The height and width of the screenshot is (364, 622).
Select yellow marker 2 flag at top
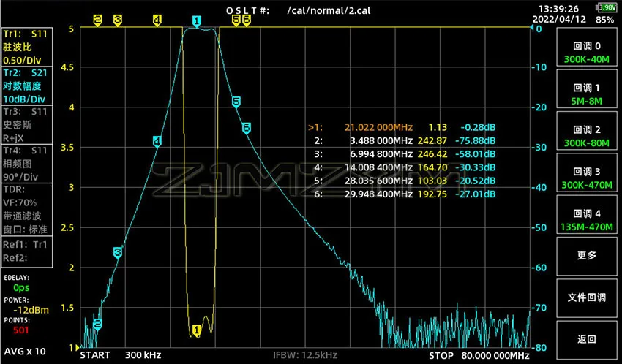(97, 20)
